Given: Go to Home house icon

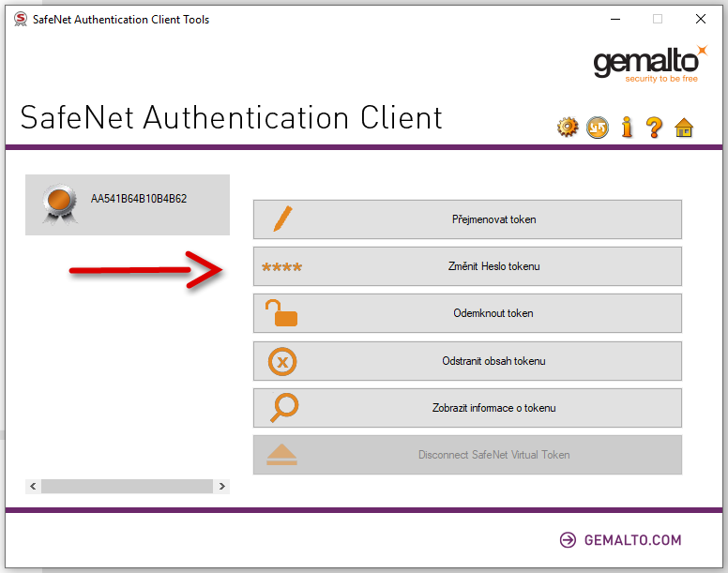Looking at the screenshot, I should 684,128.
